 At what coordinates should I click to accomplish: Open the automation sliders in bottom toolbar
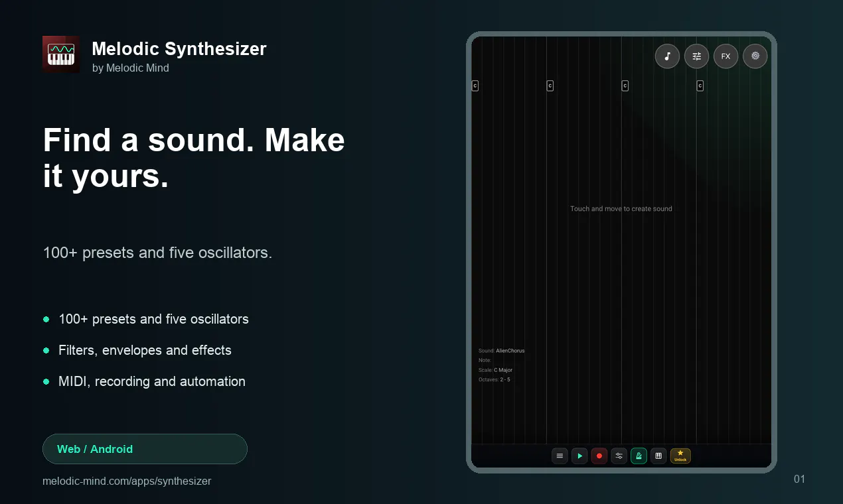(619, 456)
